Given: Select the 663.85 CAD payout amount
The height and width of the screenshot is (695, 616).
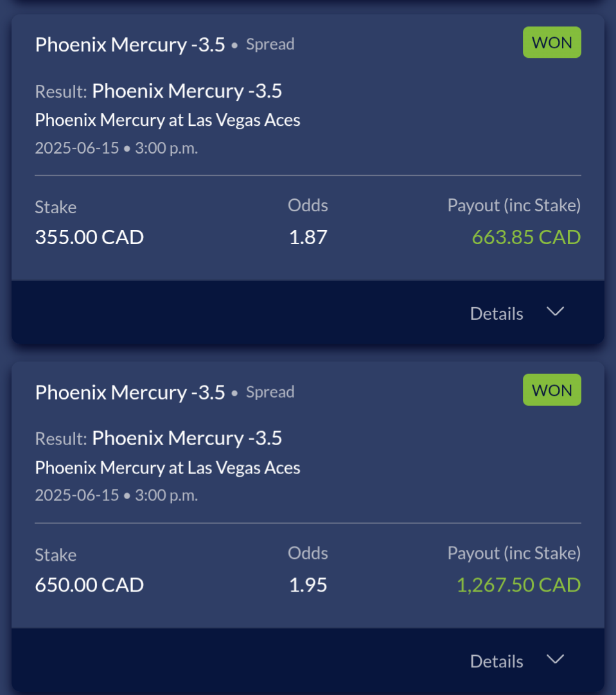Looking at the screenshot, I should 526,237.
